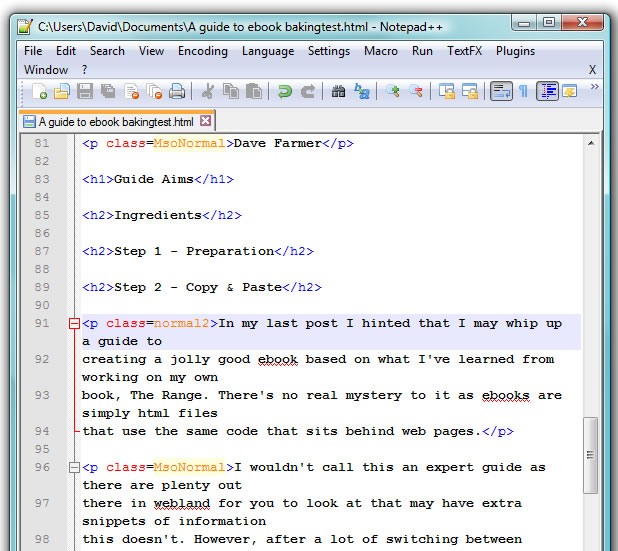
Task: Undo the last edit with green arrow
Action: coord(285,92)
